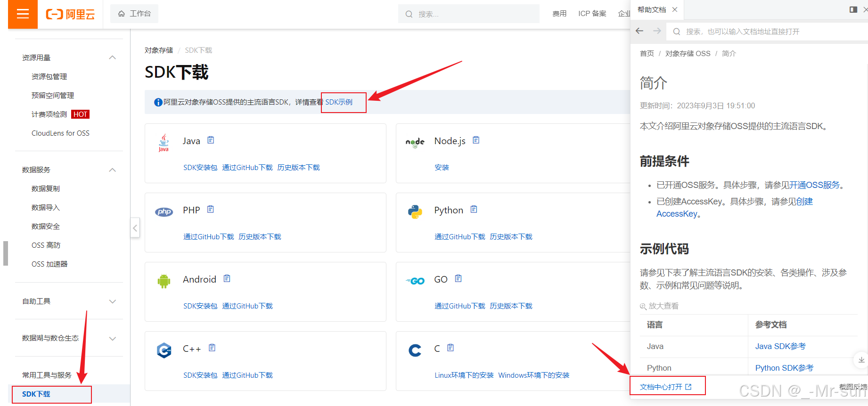Open the Java documentation icon
868x406 pixels.
[x=211, y=140]
